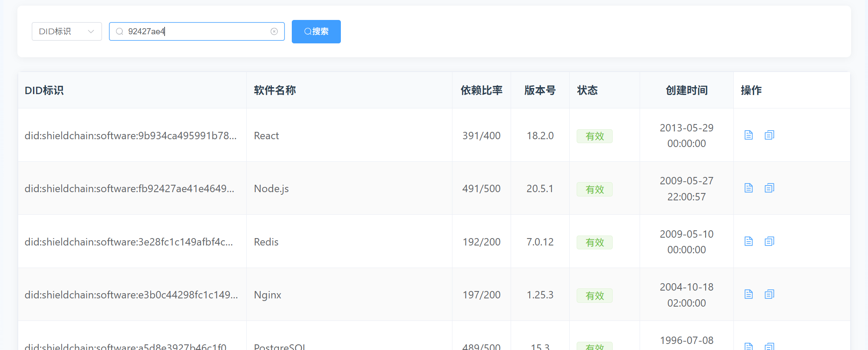Click the 有效 status tag in Node.js row
Viewport: 868px width, 350px height.
point(594,190)
